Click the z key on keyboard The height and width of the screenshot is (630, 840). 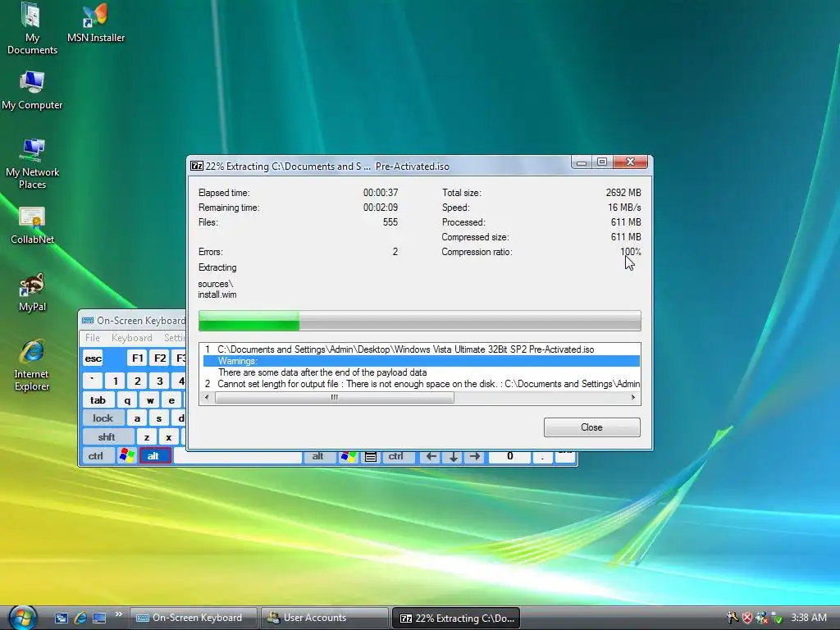[147, 436]
